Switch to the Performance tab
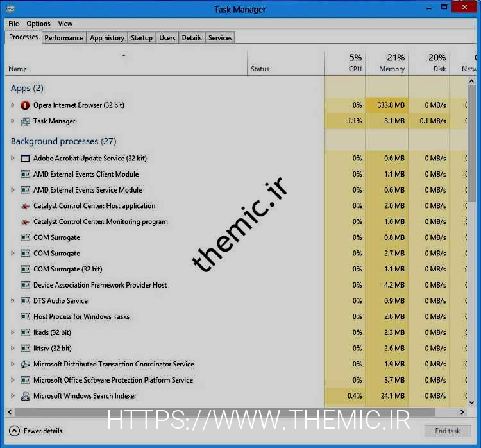The height and width of the screenshot is (448, 481). coord(63,38)
